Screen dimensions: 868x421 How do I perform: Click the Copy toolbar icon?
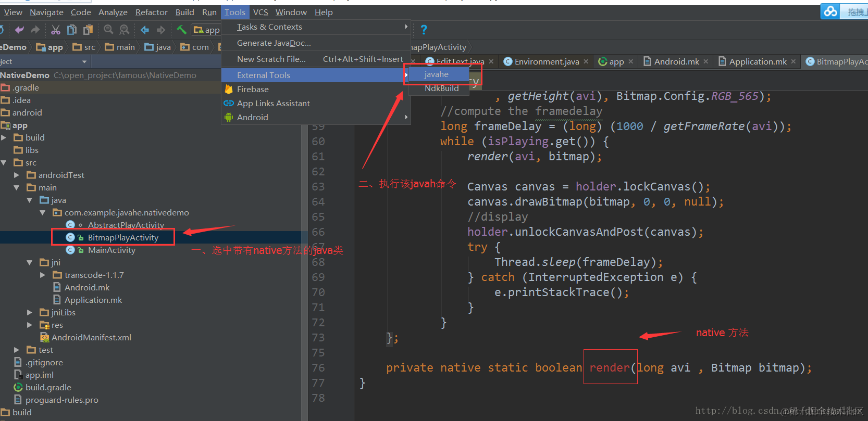[x=72, y=30]
